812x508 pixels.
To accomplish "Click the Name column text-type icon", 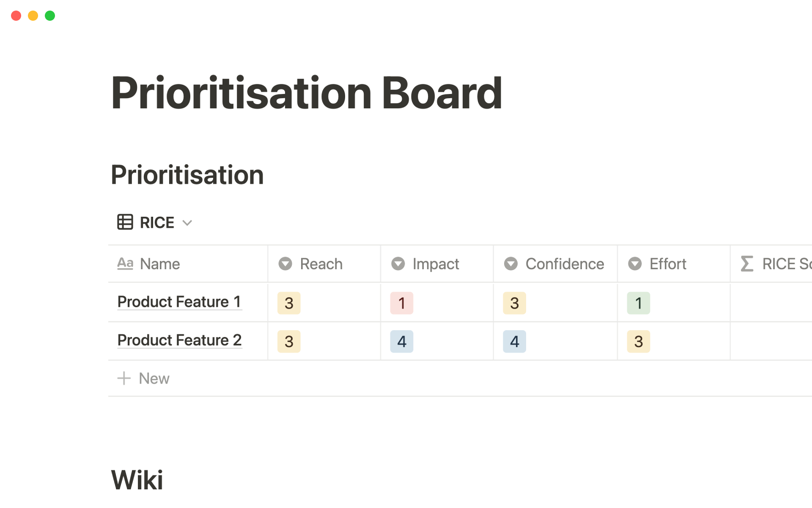I will coord(125,264).
